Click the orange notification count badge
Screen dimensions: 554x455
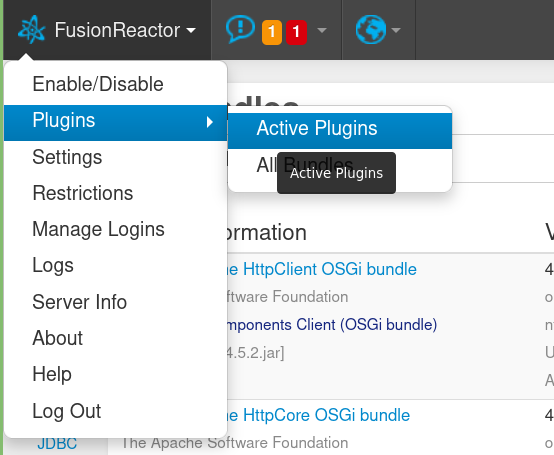[x=272, y=32]
